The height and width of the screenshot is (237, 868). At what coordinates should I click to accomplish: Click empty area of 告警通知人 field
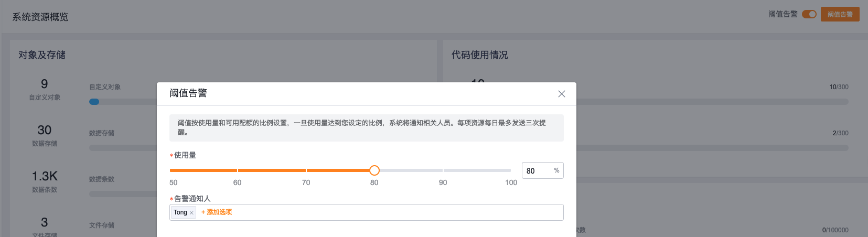[x=393, y=212]
